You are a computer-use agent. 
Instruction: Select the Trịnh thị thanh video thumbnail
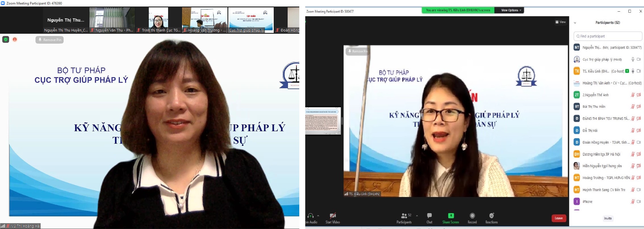[x=158, y=20]
